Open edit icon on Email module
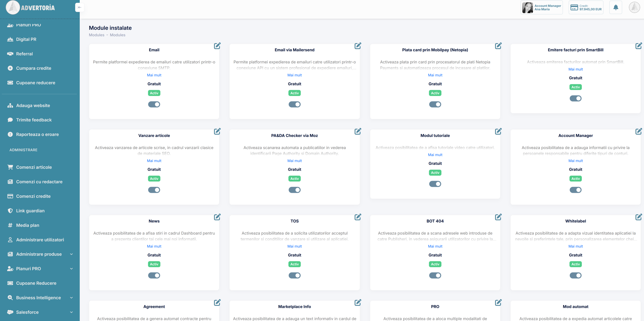644x321 pixels. pyautogui.click(x=217, y=46)
